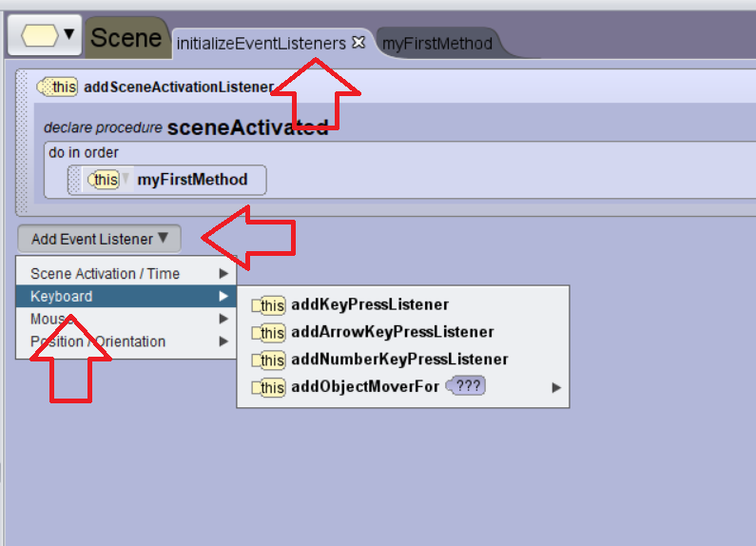
Task: Select the myFirstMethod statement in do in order
Action: 166,180
